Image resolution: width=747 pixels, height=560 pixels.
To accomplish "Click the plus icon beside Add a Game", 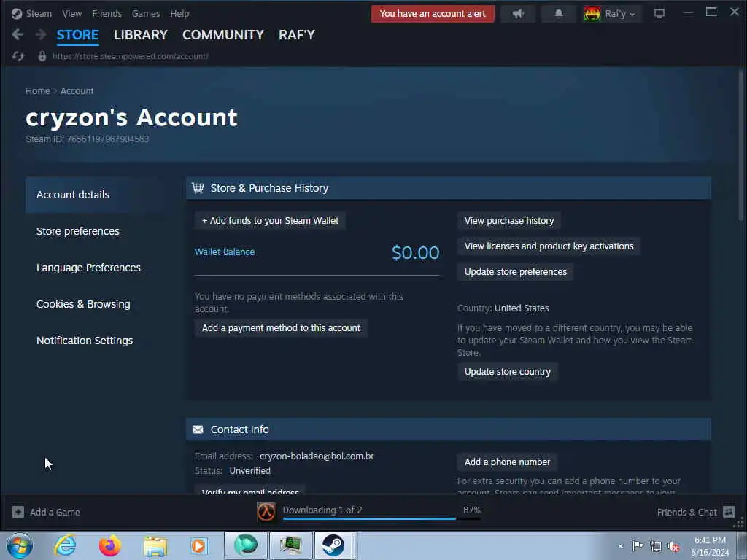I will click(x=18, y=512).
